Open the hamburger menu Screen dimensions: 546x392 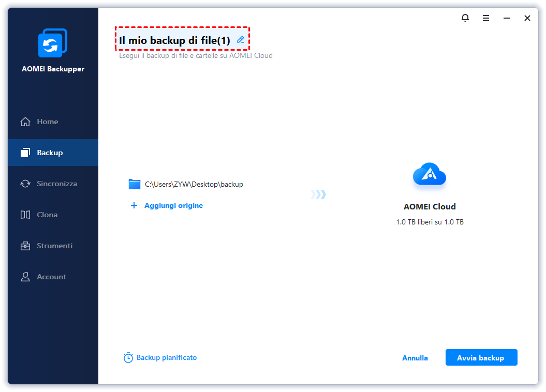pos(486,18)
